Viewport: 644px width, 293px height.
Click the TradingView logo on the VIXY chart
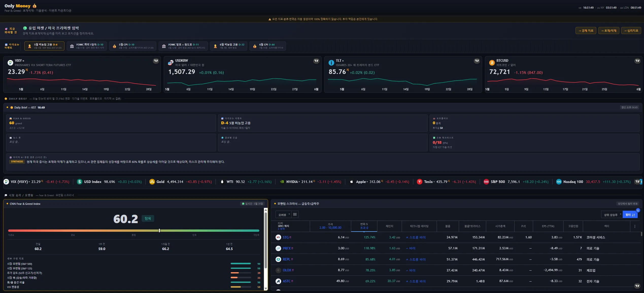pos(156,61)
